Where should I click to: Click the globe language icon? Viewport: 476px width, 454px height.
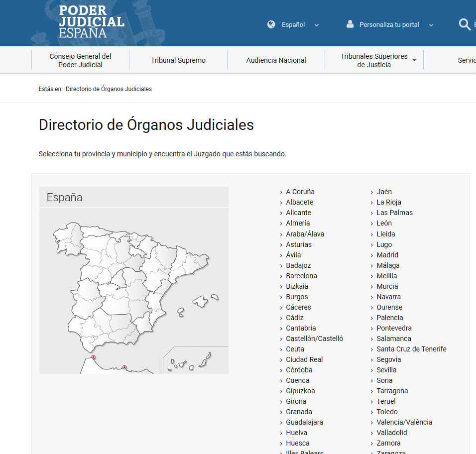point(271,24)
